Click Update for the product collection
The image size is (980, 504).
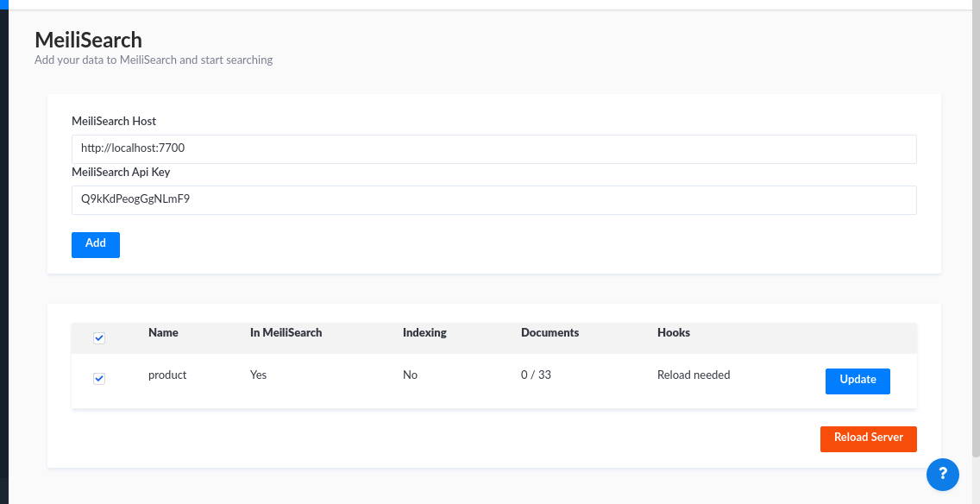(x=857, y=381)
